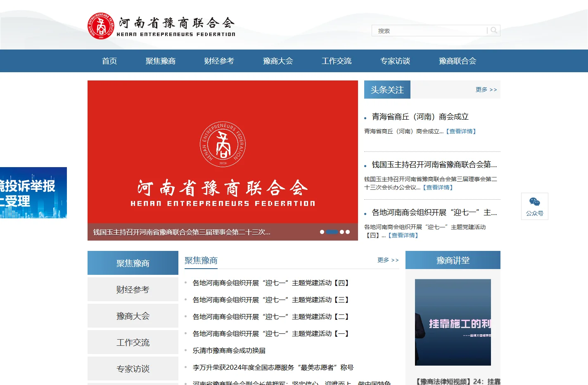Open the 聚焦豫商 nav menu item
588x385 pixels.
coord(161,61)
